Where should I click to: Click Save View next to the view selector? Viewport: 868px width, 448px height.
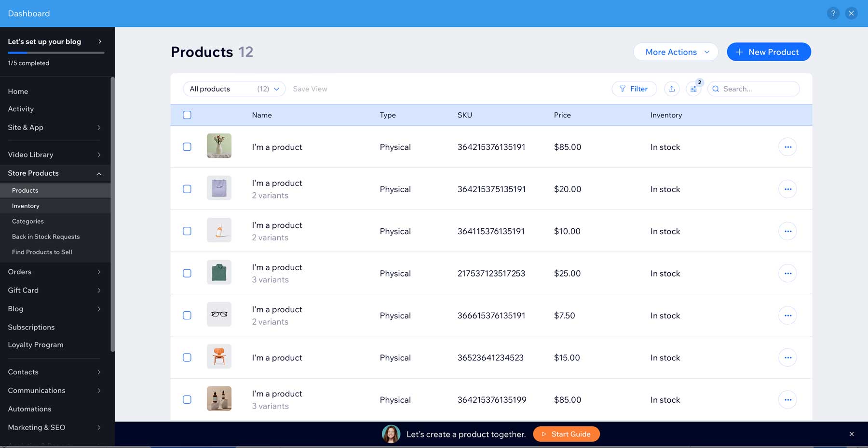(x=310, y=89)
